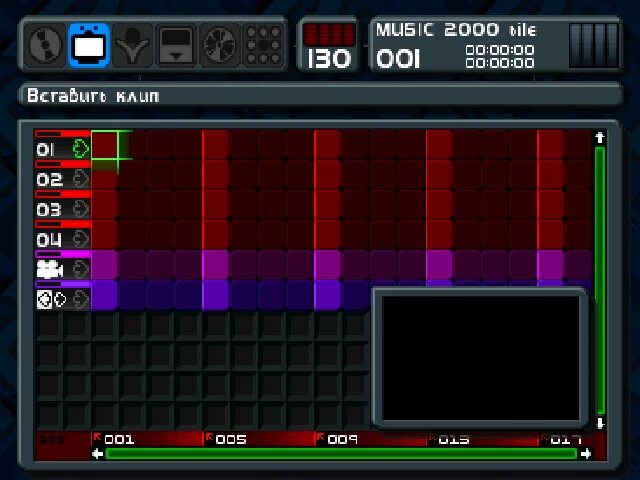Jump to timeline marker 017
The width and height of the screenshot is (640, 480).
[566, 440]
